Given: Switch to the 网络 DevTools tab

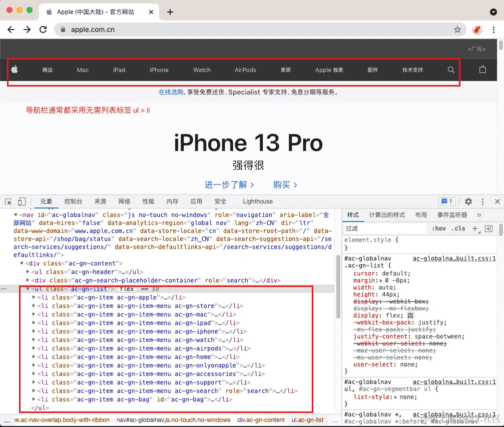Looking at the screenshot, I should 124,201.
